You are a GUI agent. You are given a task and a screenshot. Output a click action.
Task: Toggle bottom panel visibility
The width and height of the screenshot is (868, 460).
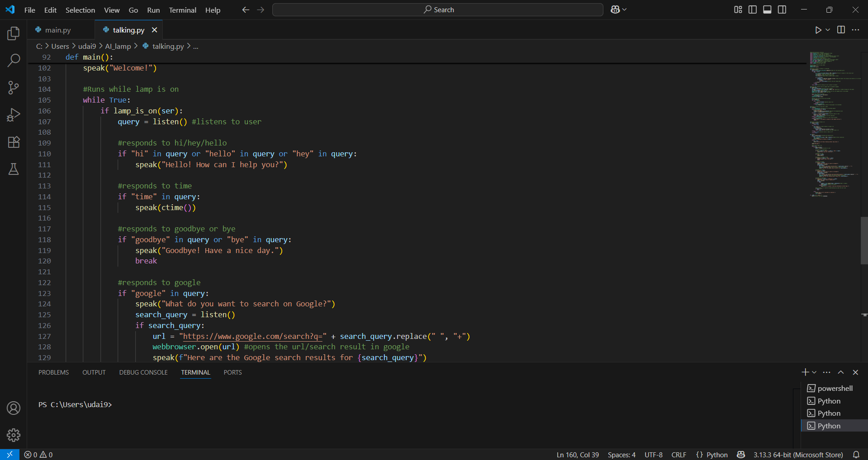767,9
